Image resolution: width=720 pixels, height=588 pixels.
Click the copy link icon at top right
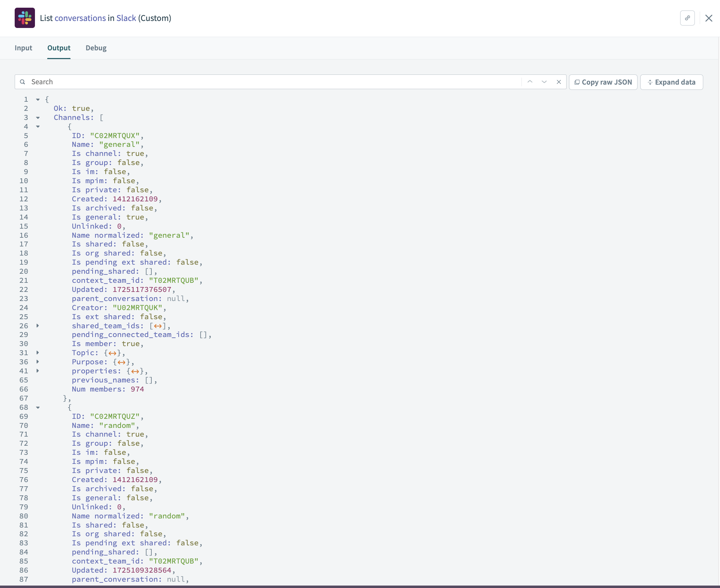click(687, 18)
